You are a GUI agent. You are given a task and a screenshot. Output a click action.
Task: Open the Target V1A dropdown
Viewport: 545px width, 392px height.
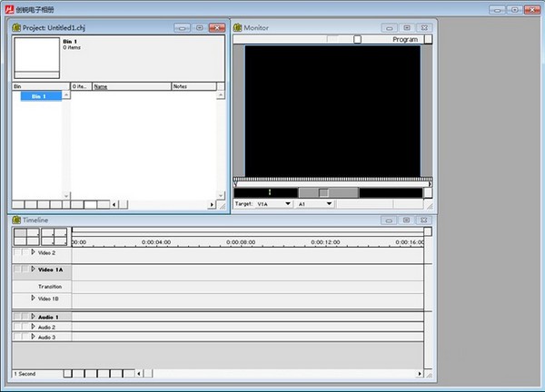[288, 204]
